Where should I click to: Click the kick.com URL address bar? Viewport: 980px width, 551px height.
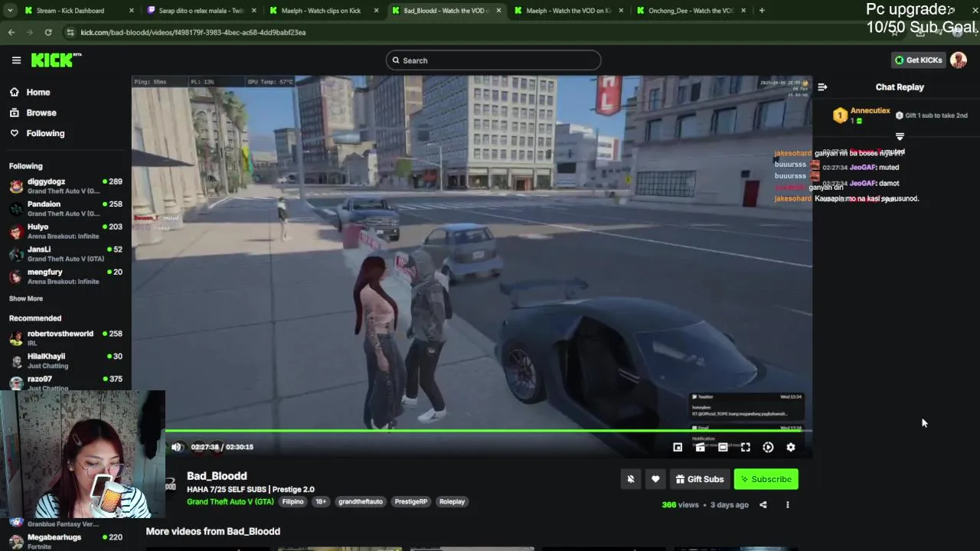coord(193,32)
